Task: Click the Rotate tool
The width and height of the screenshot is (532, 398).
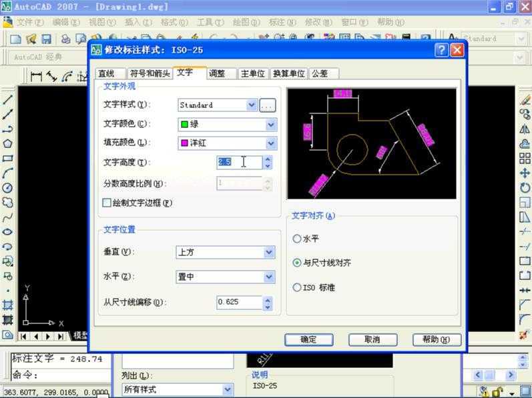Action: [x=525, y=187]
